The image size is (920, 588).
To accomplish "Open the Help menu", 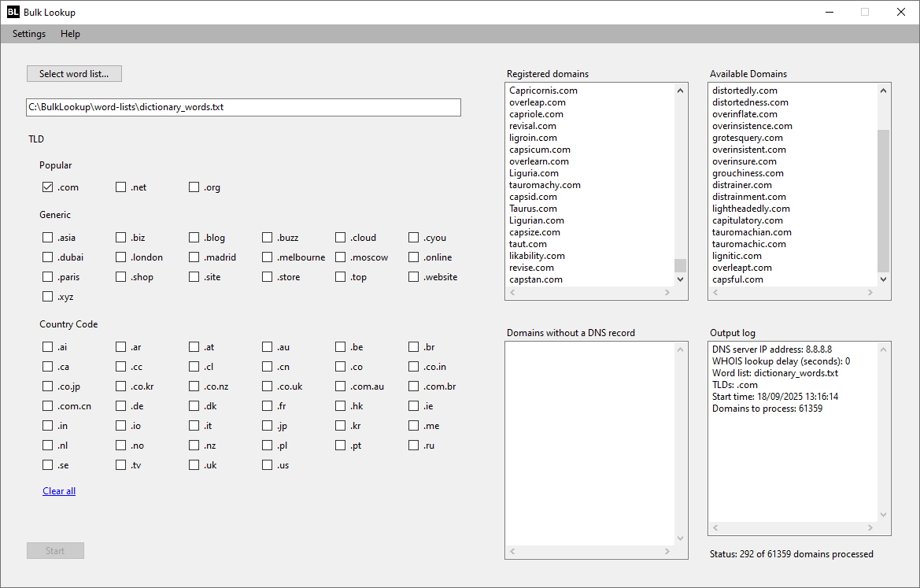I will coord(70,34).
